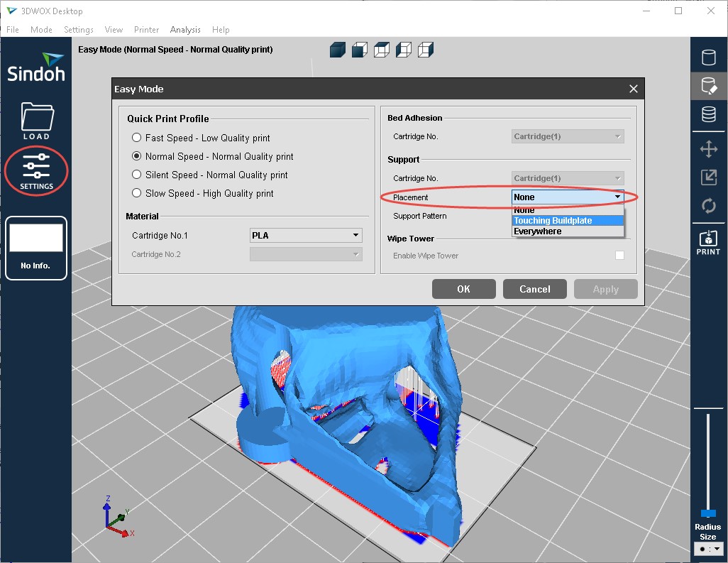This screenshot has width=728, height=563.
Task: Click the plain cylinder icon in right sidebar
Action: [x=709, y=58]
